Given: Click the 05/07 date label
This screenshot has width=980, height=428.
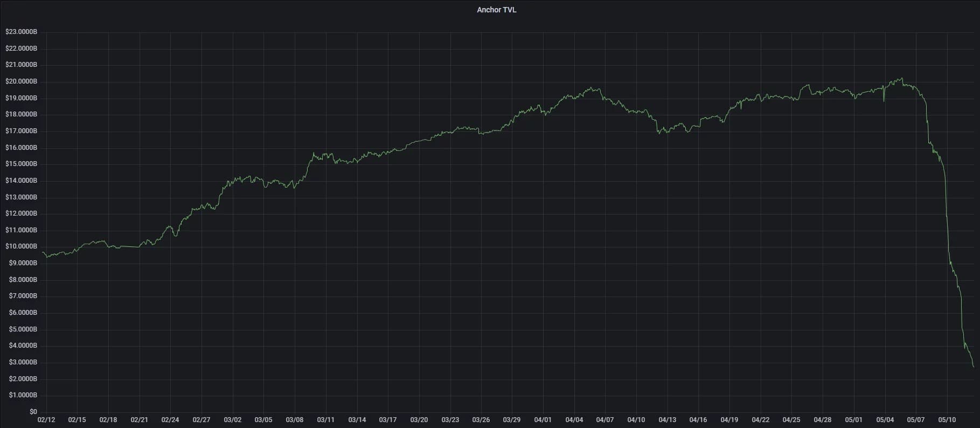Looking at the screenshot, I should pyautogui.click(x=916, y=420).
